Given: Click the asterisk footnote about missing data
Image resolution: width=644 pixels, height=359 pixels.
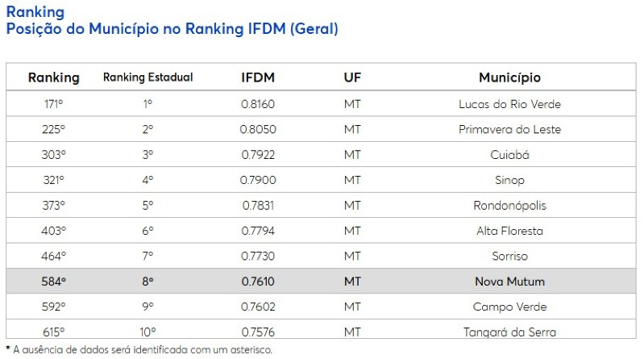Looking at the screenshot, I should click(139, 349).
